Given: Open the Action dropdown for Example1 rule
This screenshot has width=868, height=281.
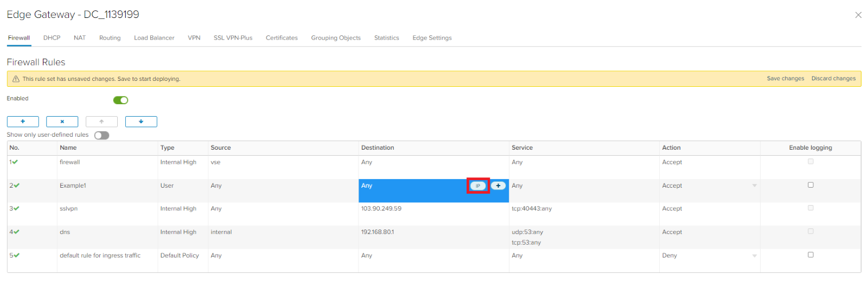Looking at the screenshot, I should tap(754, 186).
